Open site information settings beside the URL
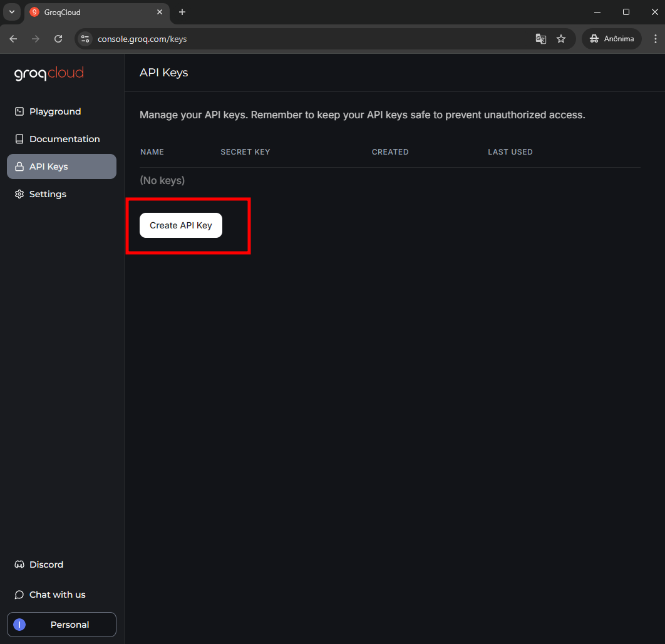This screenshot has height=644, width=665. tap(85, 39)
